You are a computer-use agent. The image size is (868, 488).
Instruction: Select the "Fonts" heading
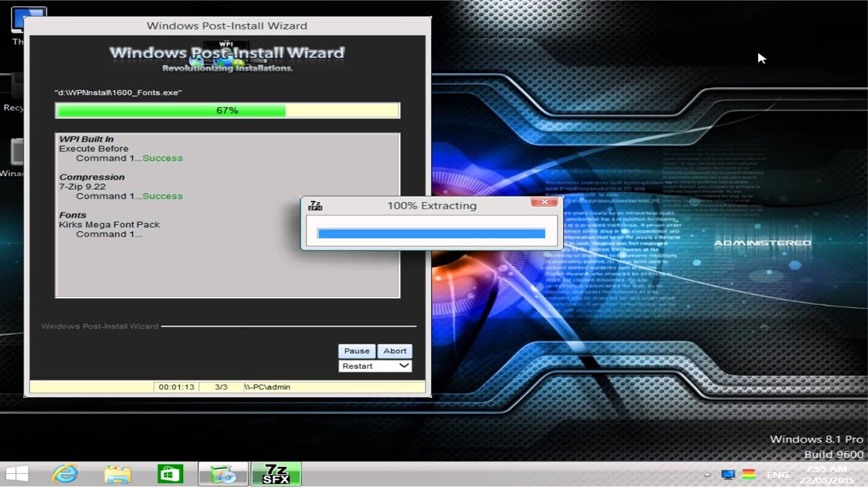73,215
